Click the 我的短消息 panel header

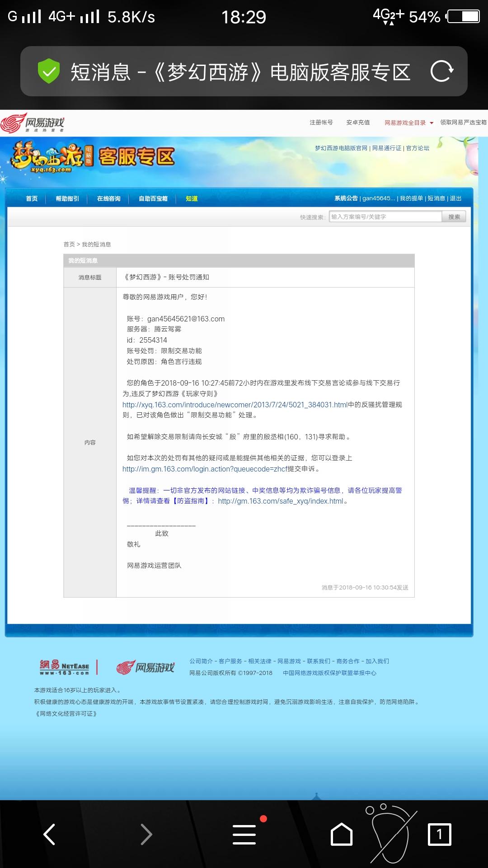(x=239, y=260)
